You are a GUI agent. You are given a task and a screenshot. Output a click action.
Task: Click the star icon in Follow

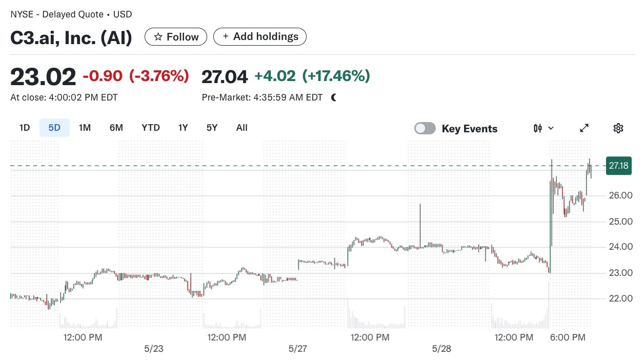(158, 37)
